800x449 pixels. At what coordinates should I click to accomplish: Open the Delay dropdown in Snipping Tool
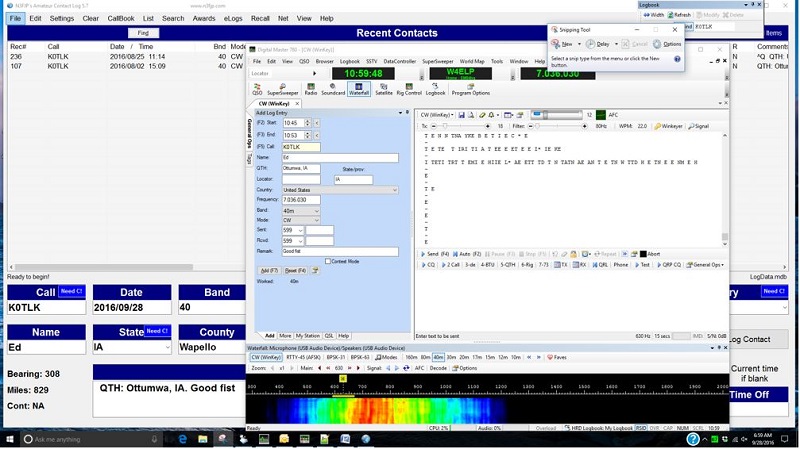pos(616,44)
